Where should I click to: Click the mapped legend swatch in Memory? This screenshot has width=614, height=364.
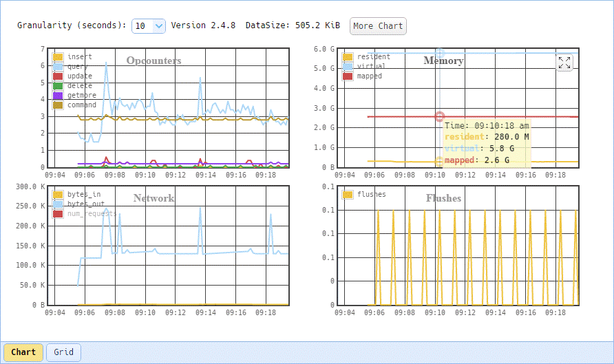pos(348,76)
